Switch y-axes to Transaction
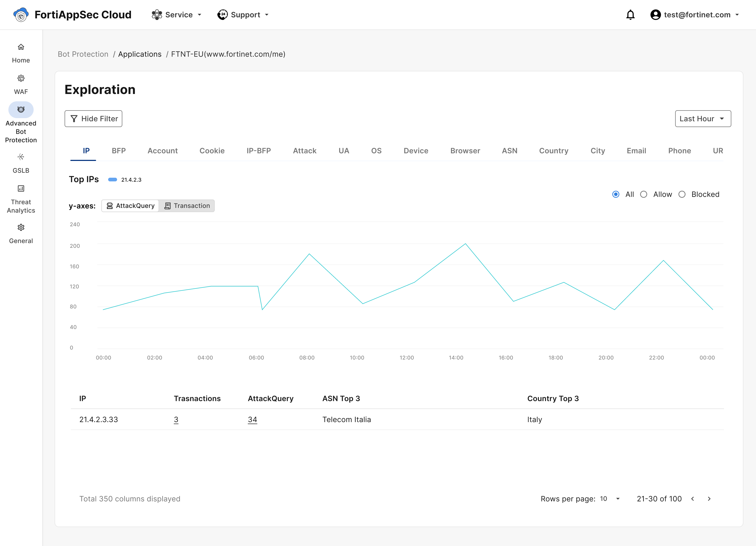Image resolution: width=756 pixels, height=546 pixels. click(187, 206)
